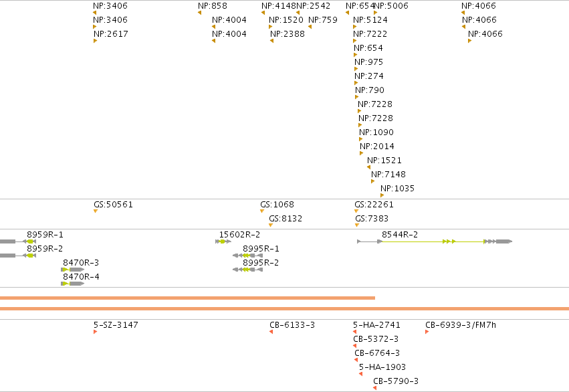
Task: Click the triangle glyph under NP:1035
Action: click(x=382, y=195)
